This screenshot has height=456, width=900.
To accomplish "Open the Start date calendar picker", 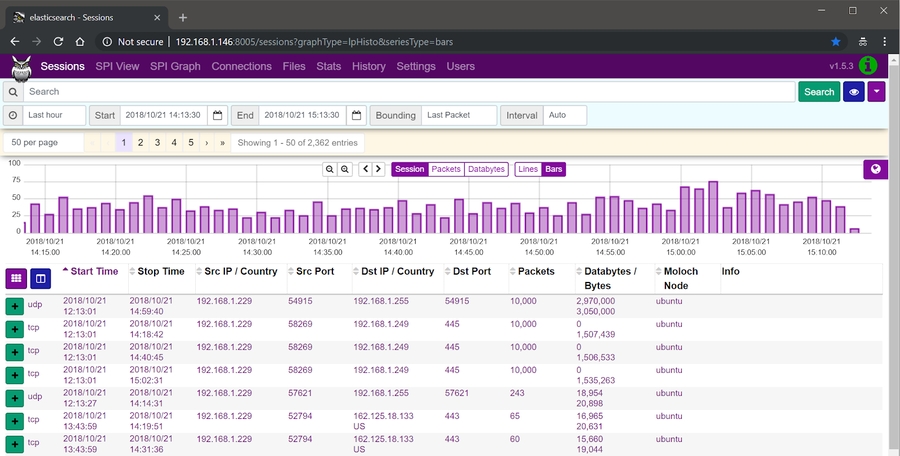I will [217, 115].
